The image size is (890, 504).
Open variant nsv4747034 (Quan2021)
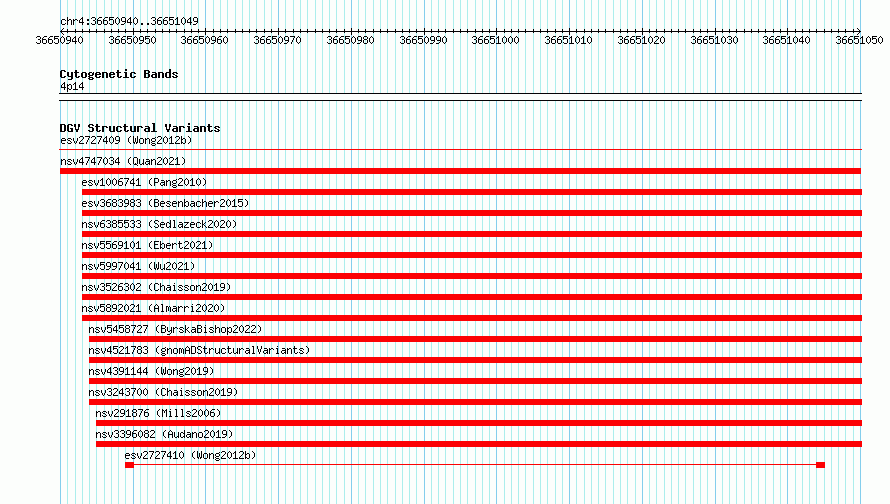[123, 161]
